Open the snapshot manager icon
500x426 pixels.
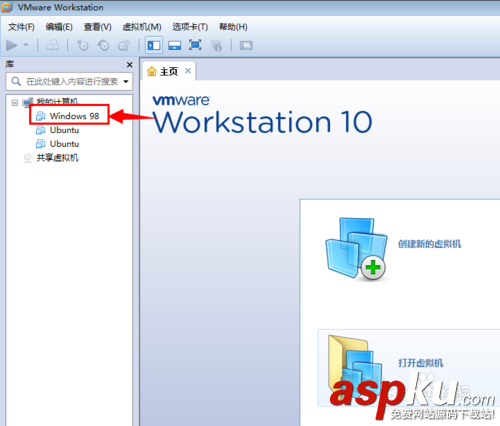124,45
